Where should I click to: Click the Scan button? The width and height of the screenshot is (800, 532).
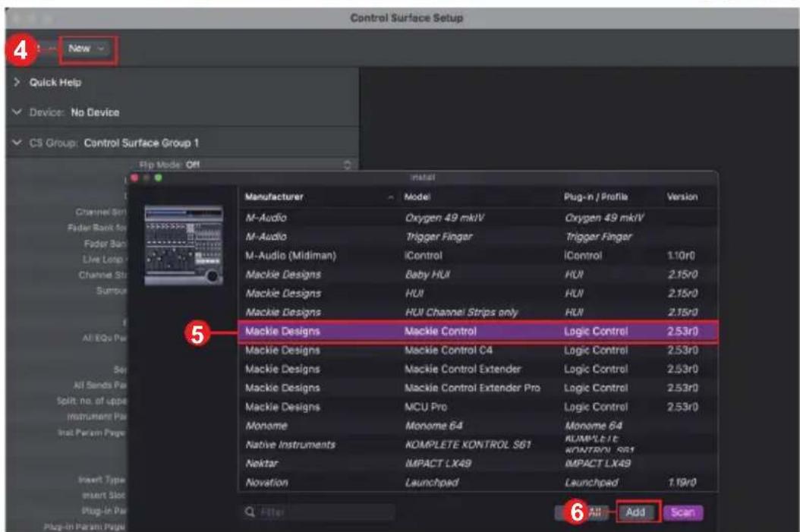click(683, 512)
